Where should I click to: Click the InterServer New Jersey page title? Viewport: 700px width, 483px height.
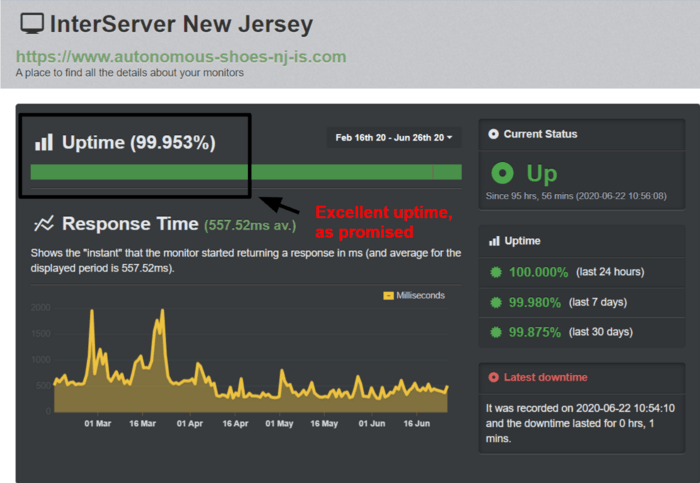[181, 24]
